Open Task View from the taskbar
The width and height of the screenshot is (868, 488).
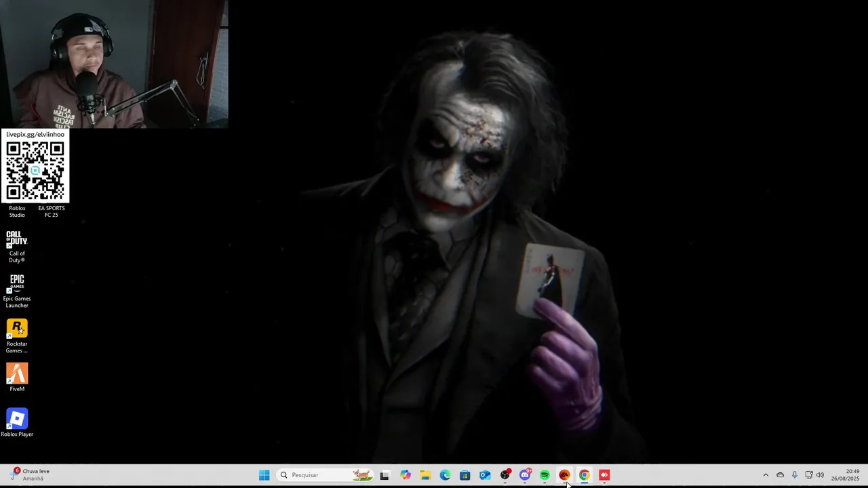pyautogui.click(x=384, y=475)
